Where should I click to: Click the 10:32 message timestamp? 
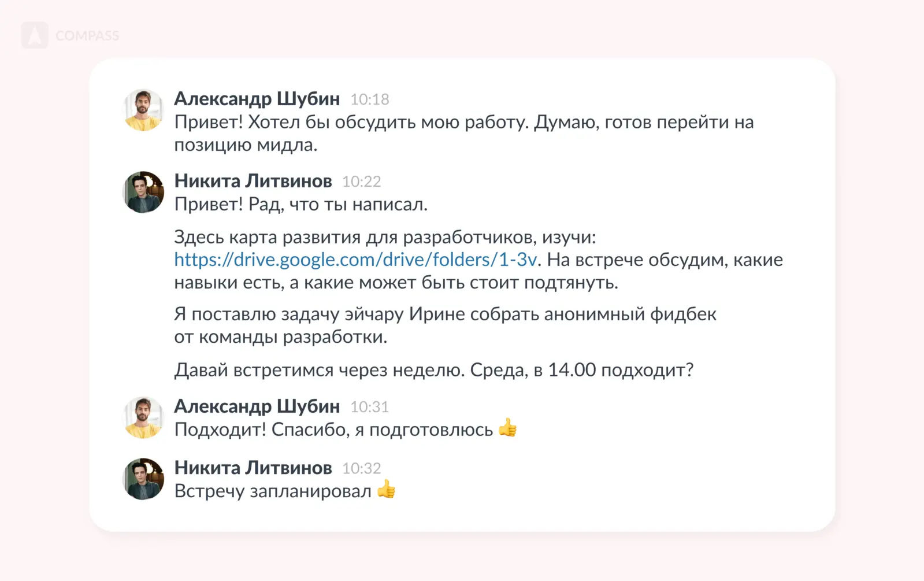click(362, 468)
